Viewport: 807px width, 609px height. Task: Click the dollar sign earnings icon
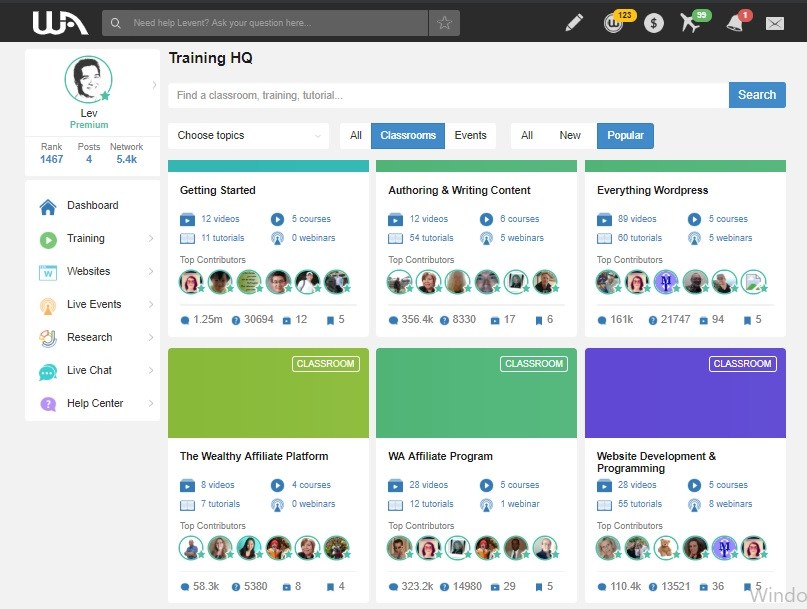pyautogui.click(x=654, y=23)
